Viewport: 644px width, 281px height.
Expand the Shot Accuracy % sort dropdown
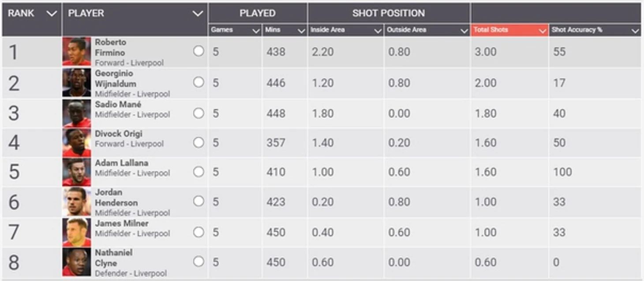pos(635,30)
